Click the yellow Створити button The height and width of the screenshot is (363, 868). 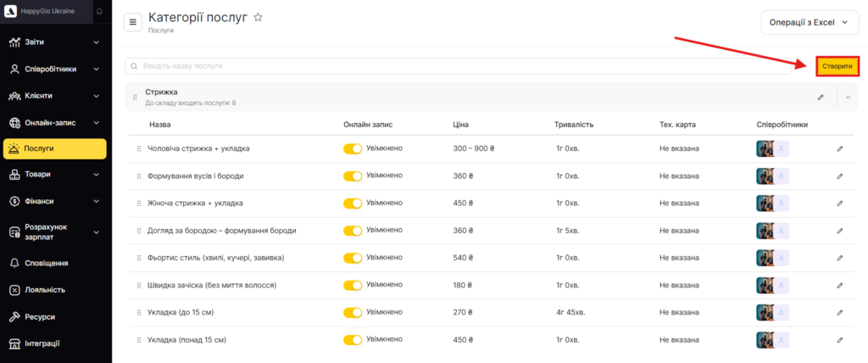pyautogui.click(x=837, y=65)
